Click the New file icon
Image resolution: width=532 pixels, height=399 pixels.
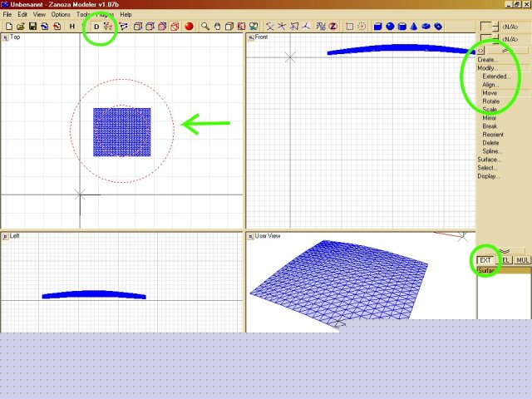(x=8, y=27)
